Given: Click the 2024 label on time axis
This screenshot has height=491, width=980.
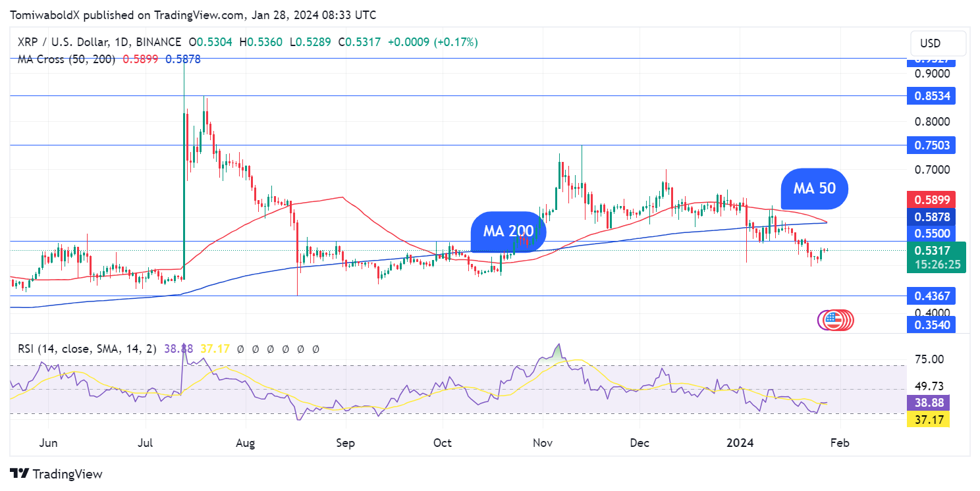Looking at the screenshot, I should [740, 443].
